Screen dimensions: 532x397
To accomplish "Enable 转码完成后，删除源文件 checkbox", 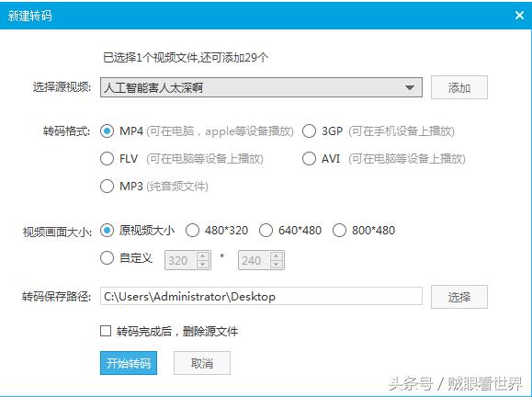I will point(106,331).
